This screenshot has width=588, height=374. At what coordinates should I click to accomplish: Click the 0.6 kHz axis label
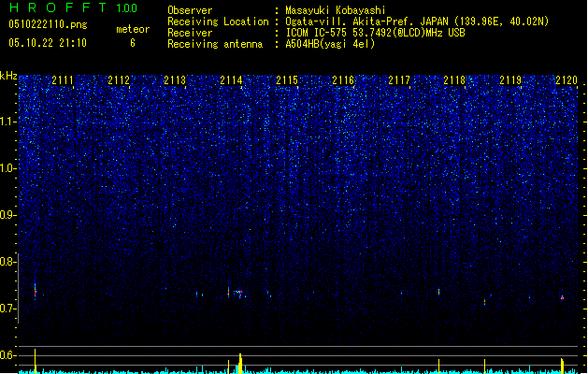pyautogui.click(x=7, y=355)
